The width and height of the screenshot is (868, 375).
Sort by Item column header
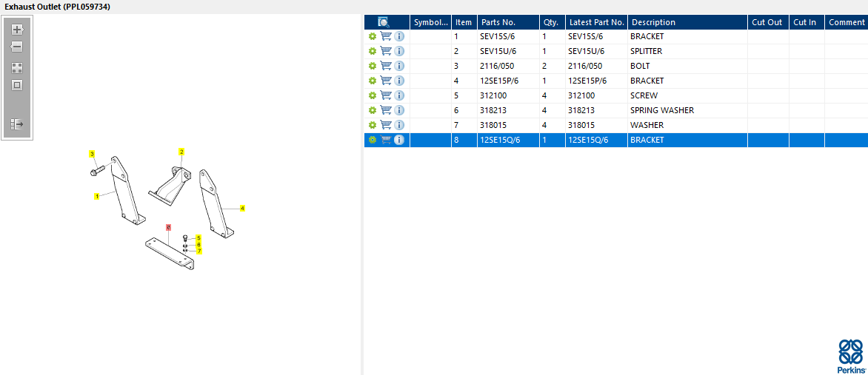click(x=464, y=22)
